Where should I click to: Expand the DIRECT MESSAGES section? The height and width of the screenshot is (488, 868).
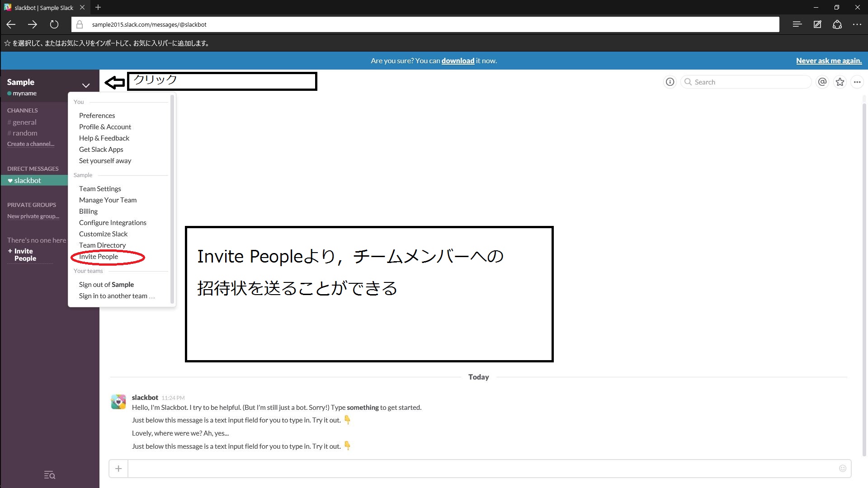[32, 168]
